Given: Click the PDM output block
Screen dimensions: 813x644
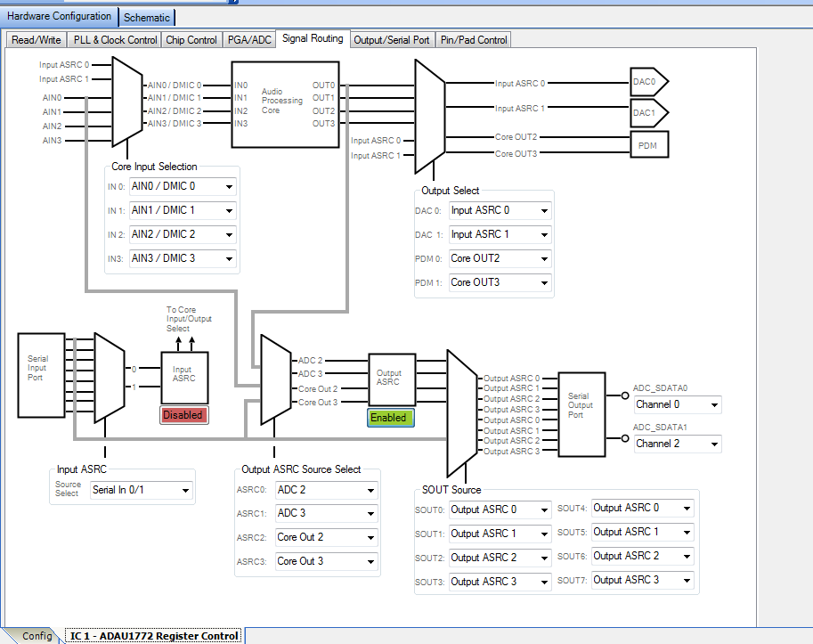Looking at the screenshot, I should click(649, 144).
